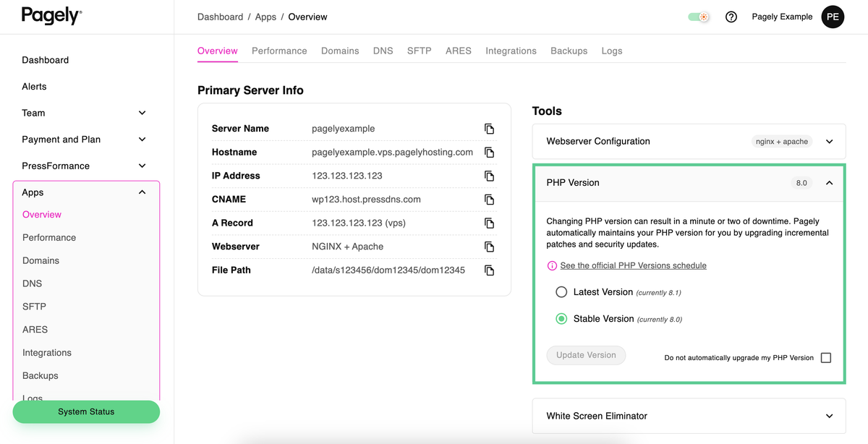Switch to the Performance tab
Image resolution: width=868 pixels, height=444 pixels.
pyautogui.click(x=279, y=51)
